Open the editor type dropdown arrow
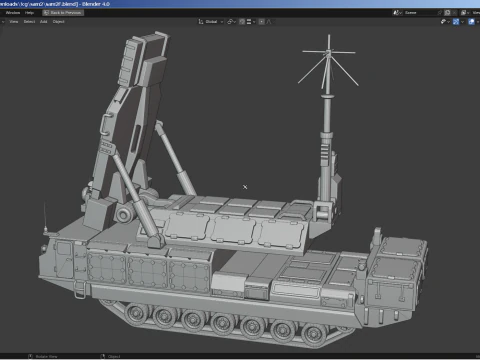The width and height of the screenshot is (480, 360). pyautogui.click(x=3, y=22)
